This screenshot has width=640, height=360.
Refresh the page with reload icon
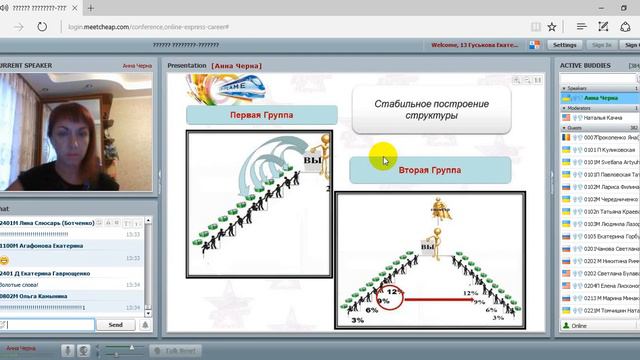(42, 27)
